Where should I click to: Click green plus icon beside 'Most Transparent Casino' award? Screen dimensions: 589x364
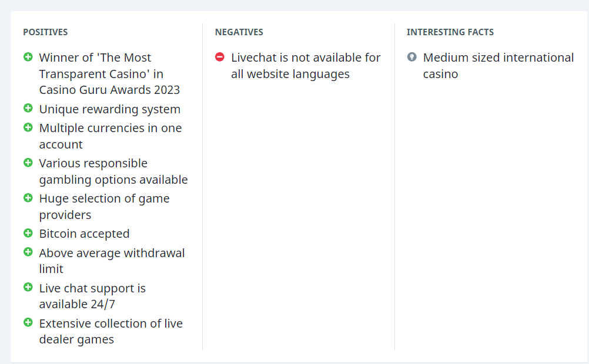pyautogui.click(x=28, y=57)
